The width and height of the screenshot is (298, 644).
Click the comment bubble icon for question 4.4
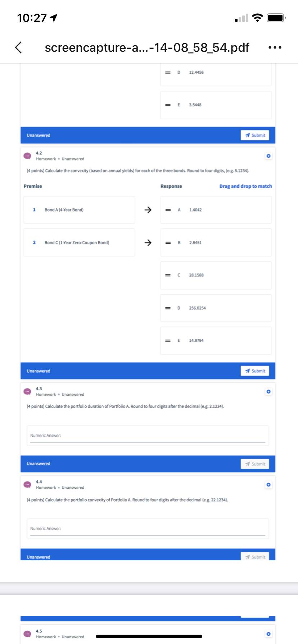pos(27,484)
